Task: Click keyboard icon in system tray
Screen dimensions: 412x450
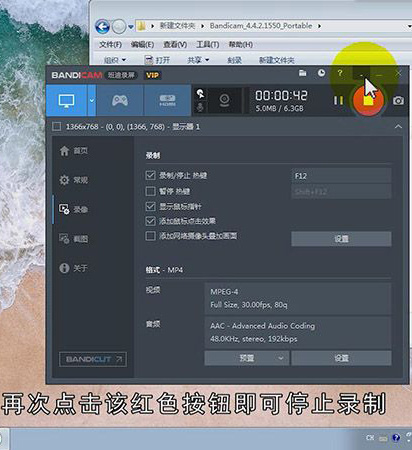Action: pyautogui.click(x=383, y=438)
